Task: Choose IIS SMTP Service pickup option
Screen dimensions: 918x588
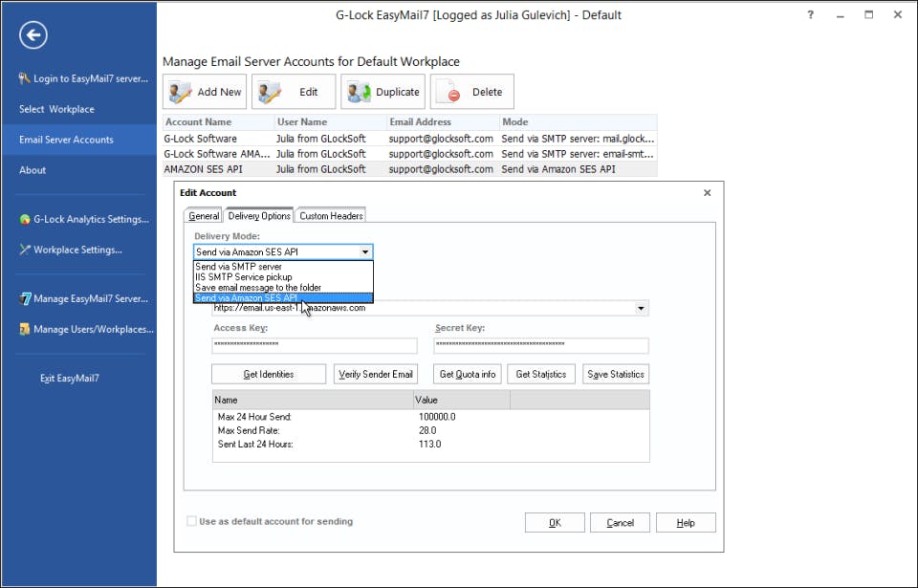Action: 283,277
